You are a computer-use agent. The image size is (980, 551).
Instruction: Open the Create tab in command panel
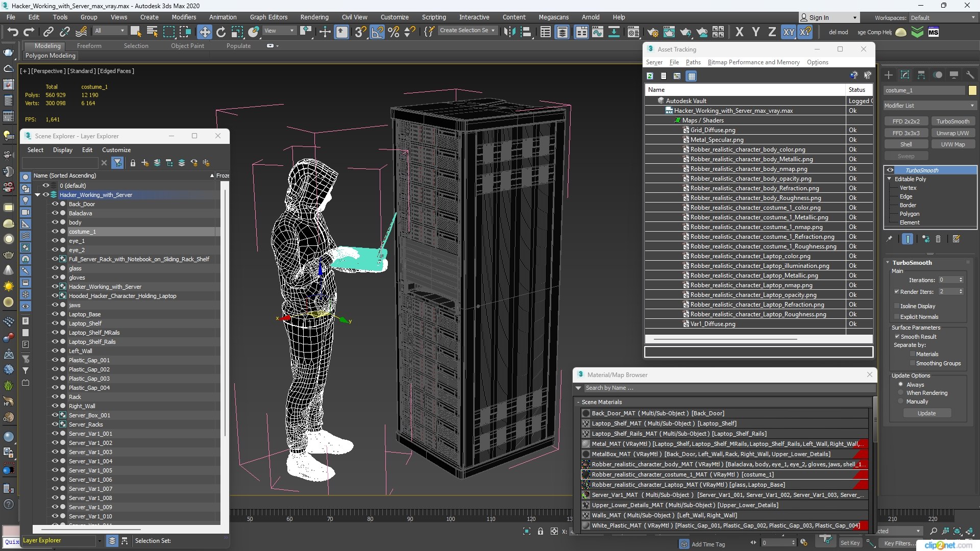click(889, 75)
